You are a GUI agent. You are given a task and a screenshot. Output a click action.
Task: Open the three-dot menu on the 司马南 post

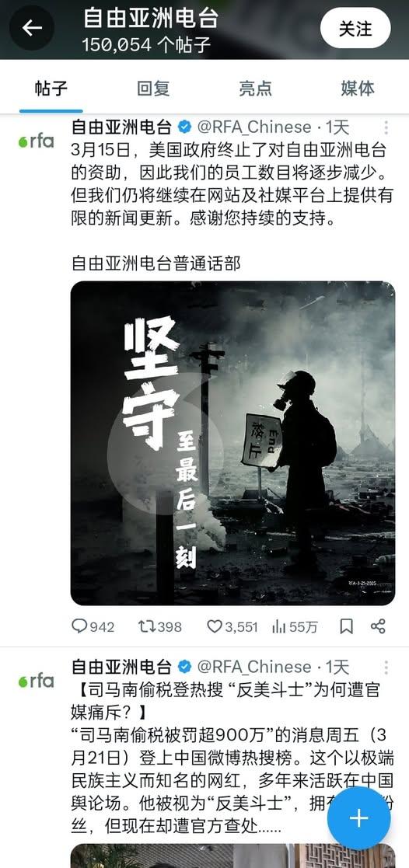(386, 667)
